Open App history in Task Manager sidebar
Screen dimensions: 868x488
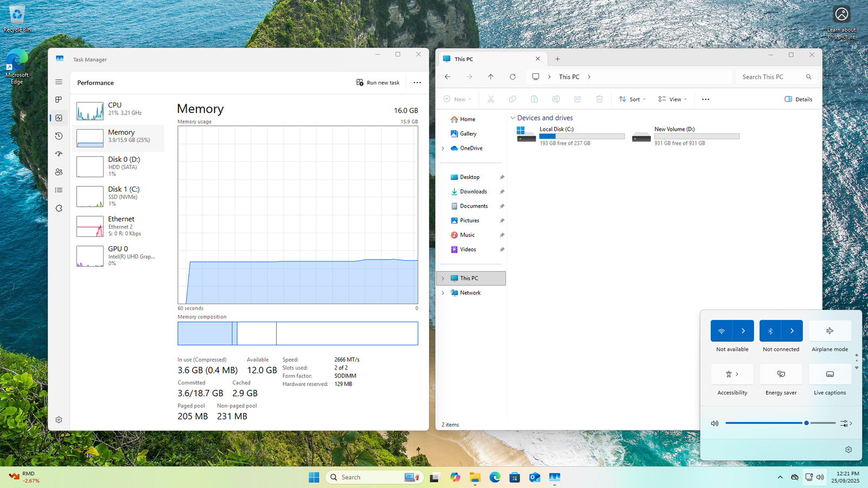click(x=59, y=136)
